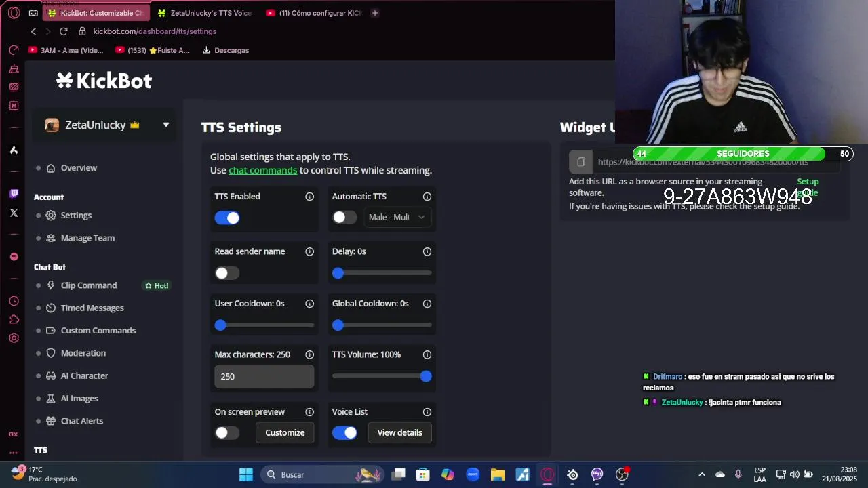Image resolution: width=868 pixels, height=488 pixels.
Task: Reload the page with the refresh icon
Action: click(64, 31)
